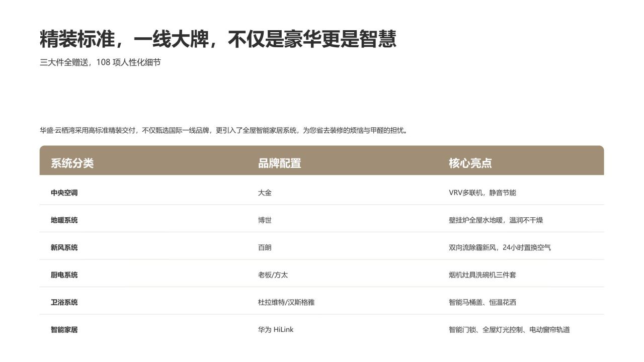The height and width of the screenshot is (362, 644).
Task: Click cell 壁挂炉全屋水地暖，温润不干燥
Action: point(496,220)
